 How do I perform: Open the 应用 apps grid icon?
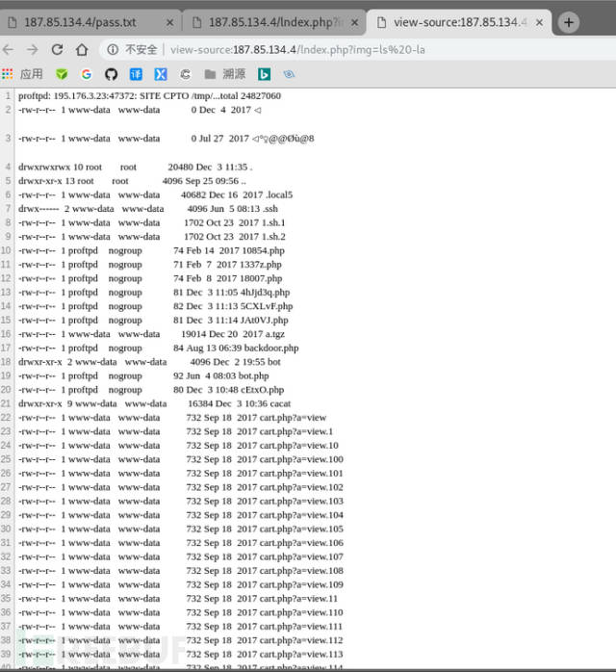coord(8,74)
